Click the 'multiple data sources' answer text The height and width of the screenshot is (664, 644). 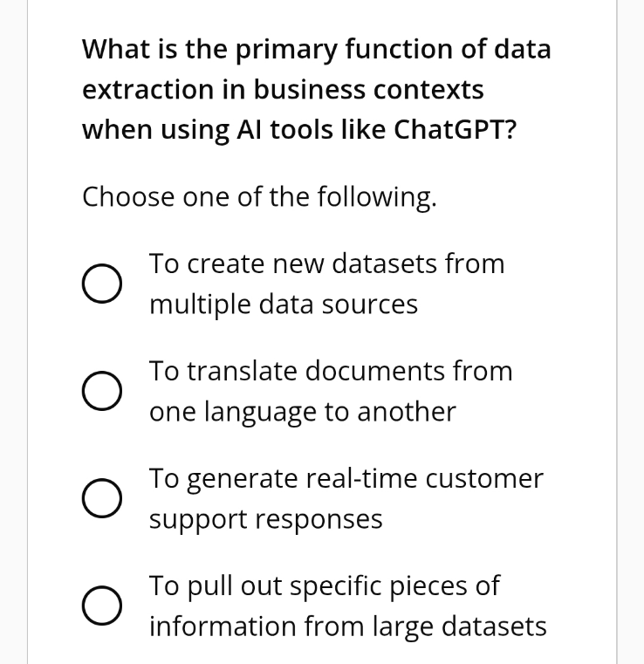click(x=283, y=305)
